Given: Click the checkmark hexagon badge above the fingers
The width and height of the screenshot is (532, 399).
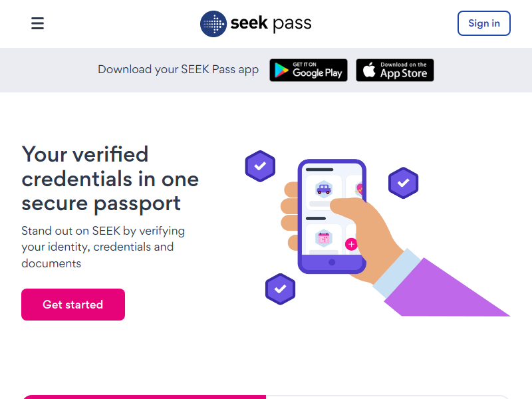Looking at the screenshot, I should click(260, 166).
